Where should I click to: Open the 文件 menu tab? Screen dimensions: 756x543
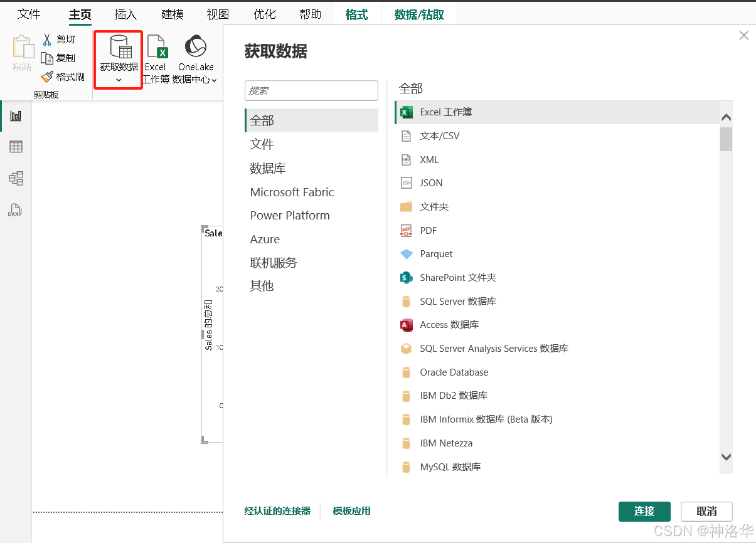tap(29, 14)
